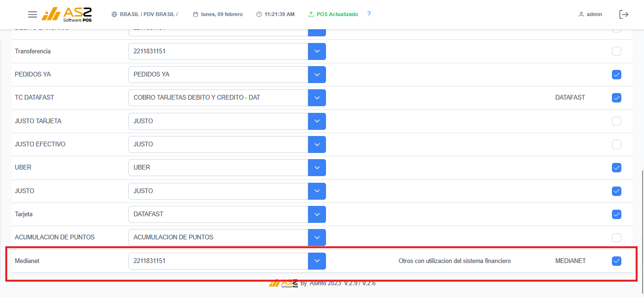Viewport: 644px width, 297px height.
Task: Click the COBRO TARJETAS DEBITO Y CREDITO field
Action: pos(218,98)
